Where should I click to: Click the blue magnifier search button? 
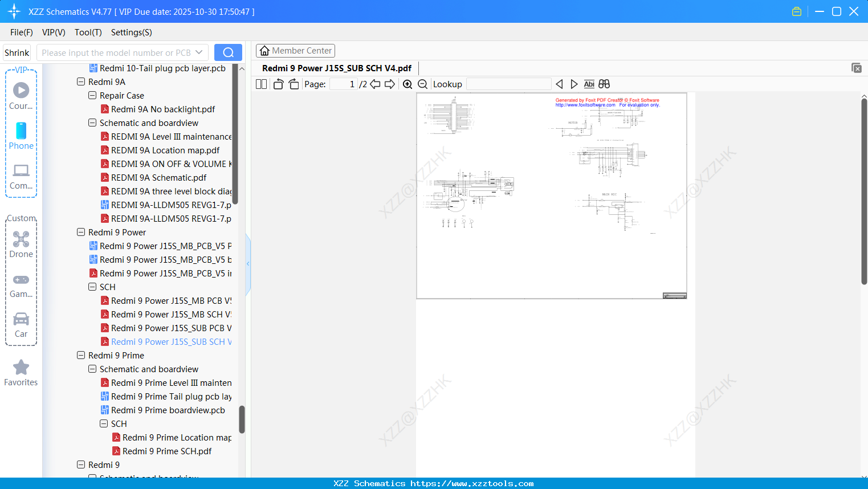point(228,52)
